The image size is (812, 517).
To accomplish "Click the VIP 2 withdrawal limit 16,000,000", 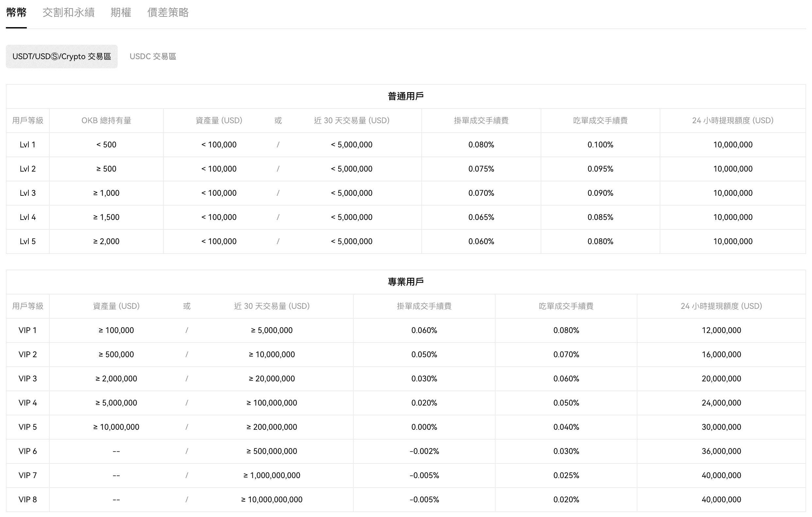I will point(721,355).
